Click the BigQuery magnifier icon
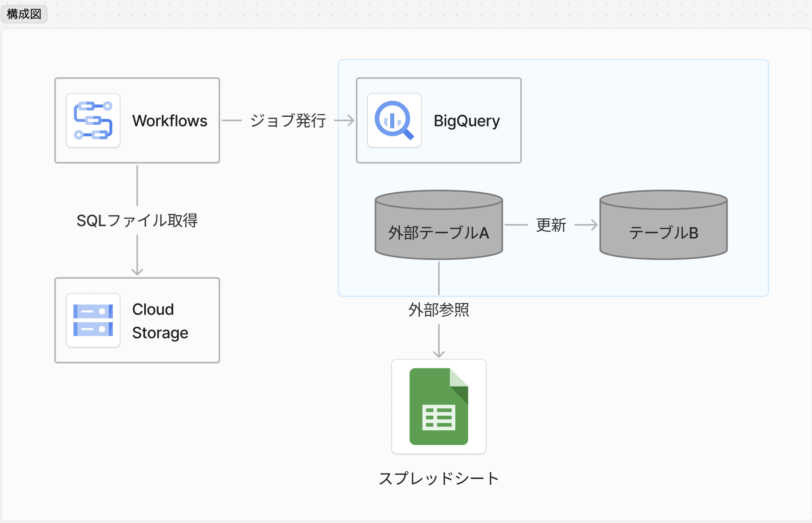This screenshot has width=812, height=523. 394,121
